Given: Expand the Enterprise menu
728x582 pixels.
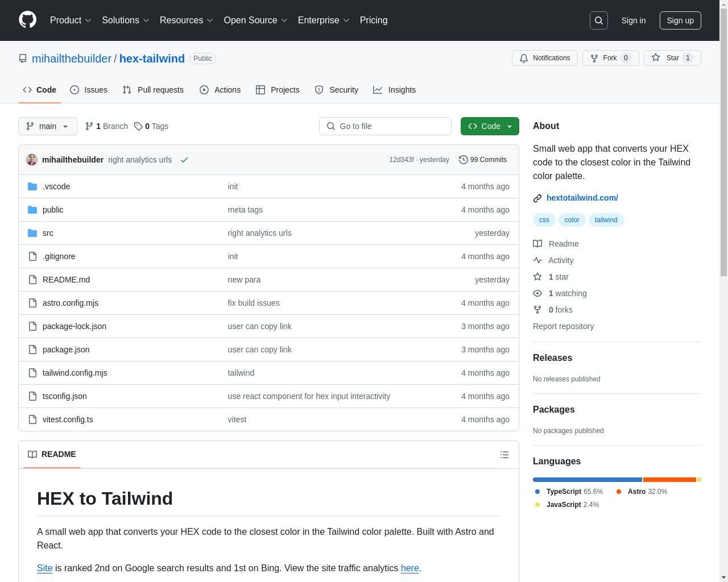Looking at the screenshot, I should tap(324, 20).
